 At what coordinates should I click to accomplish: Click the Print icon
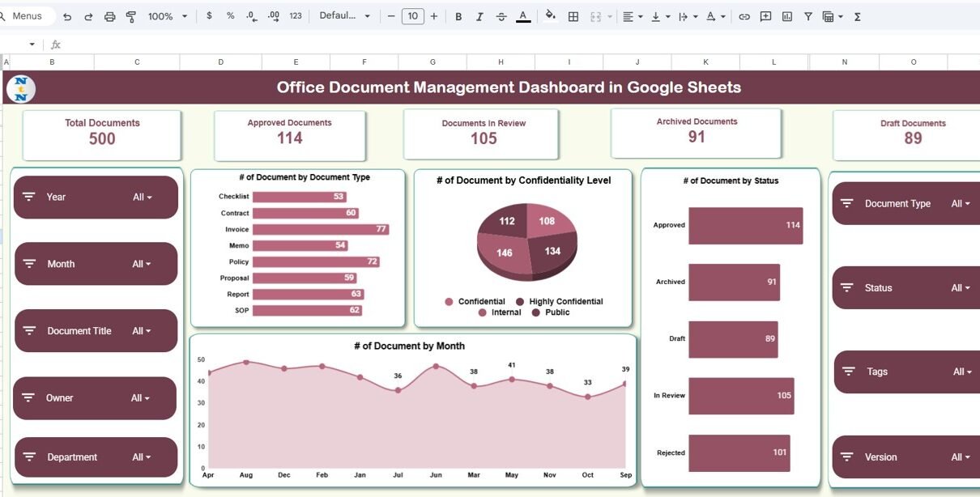pyautogui.click(x=110, y=16)
